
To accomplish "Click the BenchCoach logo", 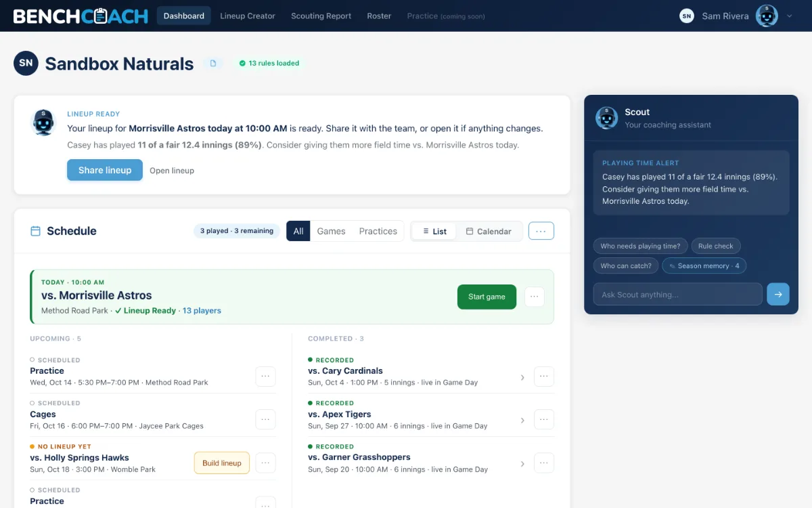I will click(81, 16).
